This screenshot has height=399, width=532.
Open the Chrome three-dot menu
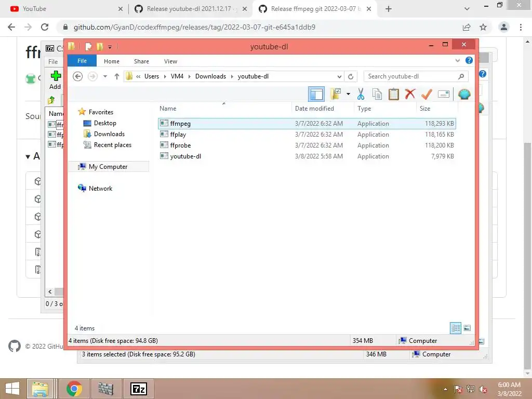[x=521, y=27]
